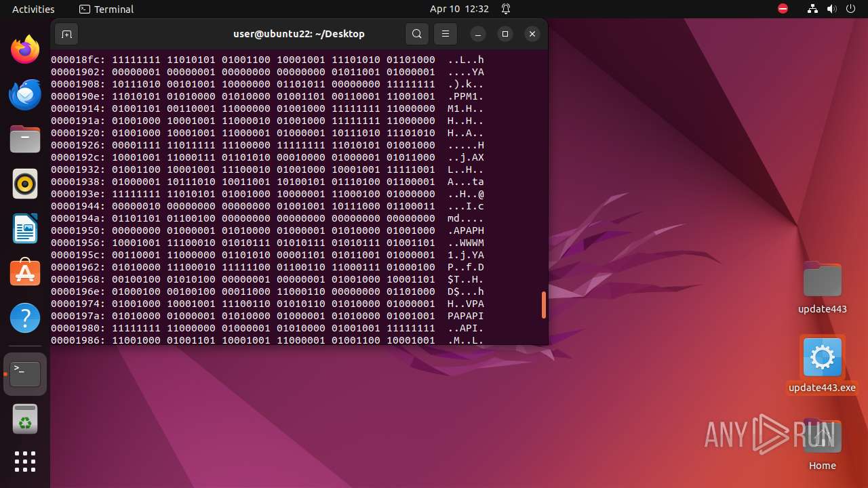Viewport: 868px width, 488px height.
Task: Toggle notifications bell icon
Action: [x=506, y=9]
